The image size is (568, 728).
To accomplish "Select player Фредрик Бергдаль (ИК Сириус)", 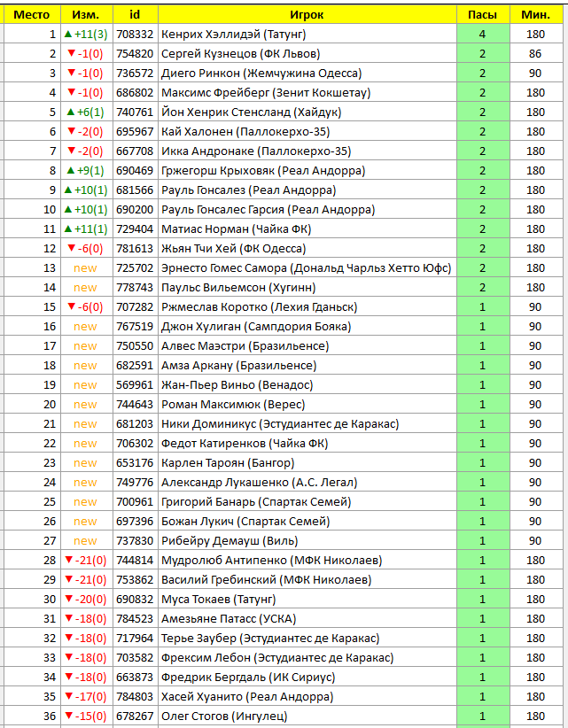I will pos(248,678).
